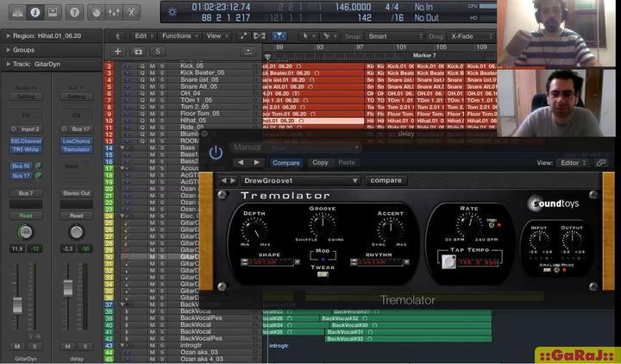Open Smart Controls dial icon
This screenshot has height=364, width=621.
pyautogui.click(x=97, y=12)
